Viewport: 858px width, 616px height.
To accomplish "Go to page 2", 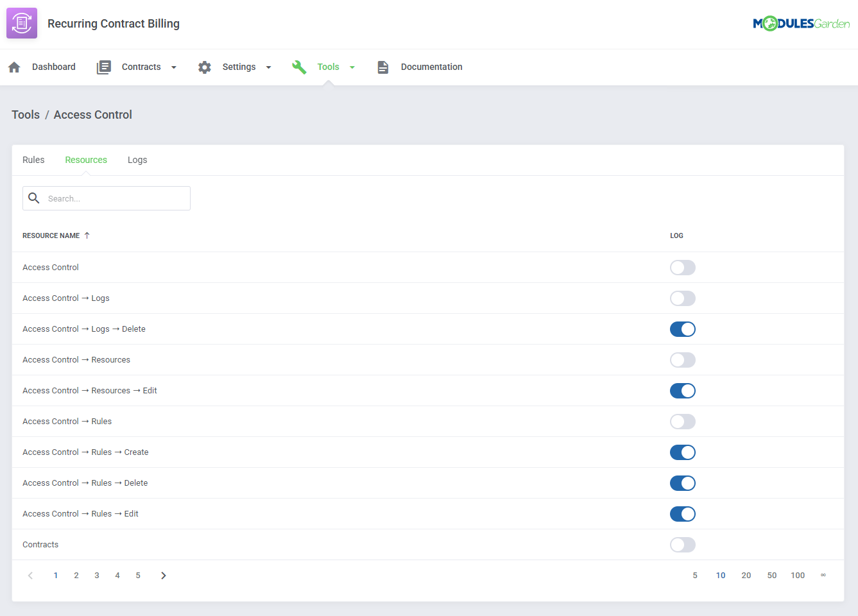I will [76, 576].
